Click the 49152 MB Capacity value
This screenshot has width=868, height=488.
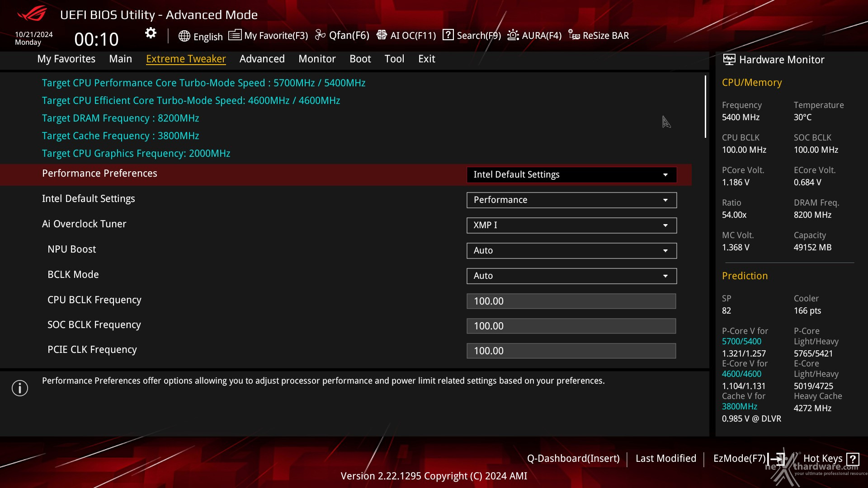pos(812,248)
